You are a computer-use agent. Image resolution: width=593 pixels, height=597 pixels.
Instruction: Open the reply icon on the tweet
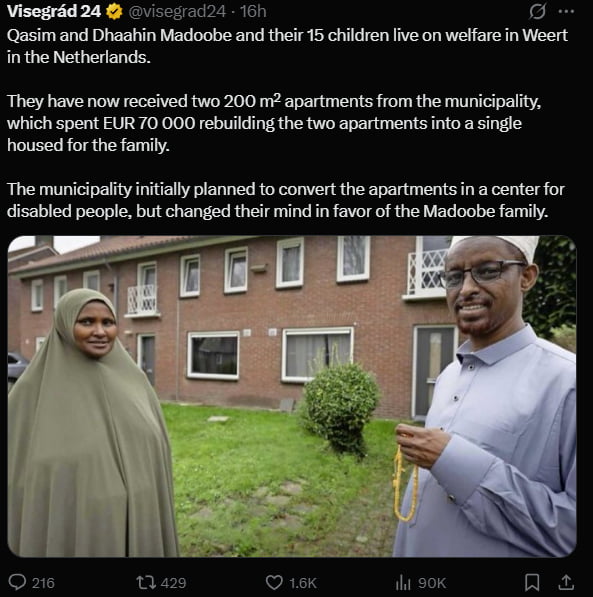pos(18,582)
